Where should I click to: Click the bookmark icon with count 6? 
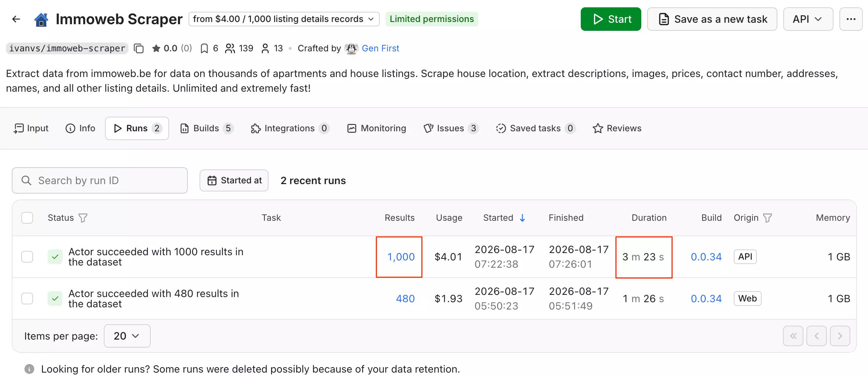(204, 48)
